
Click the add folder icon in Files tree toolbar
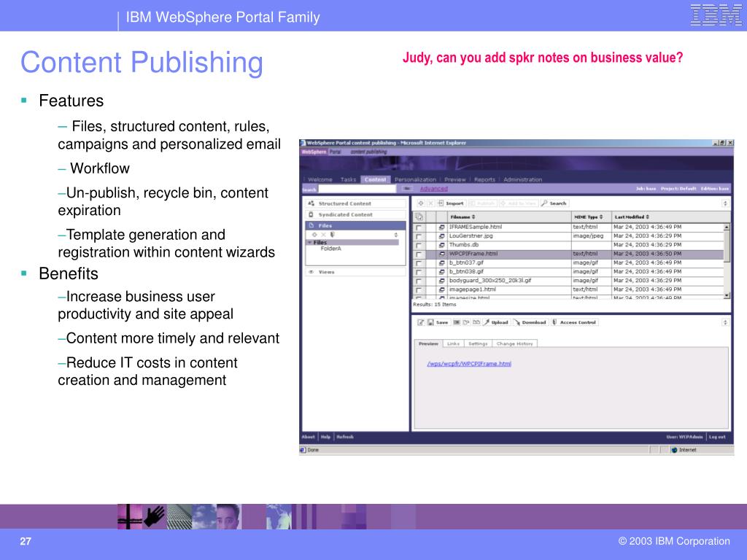tap(314, 235)
